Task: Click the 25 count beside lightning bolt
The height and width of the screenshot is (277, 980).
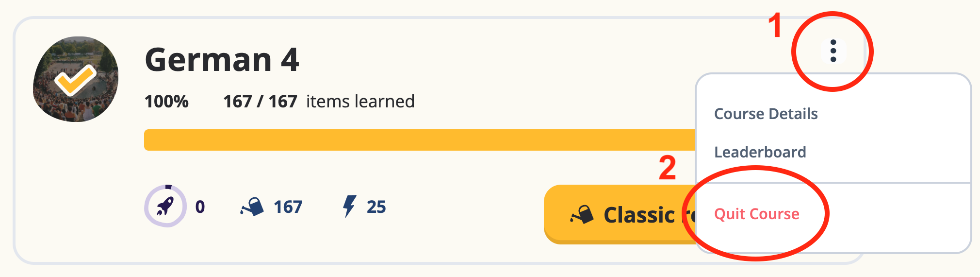Action: 376,207
